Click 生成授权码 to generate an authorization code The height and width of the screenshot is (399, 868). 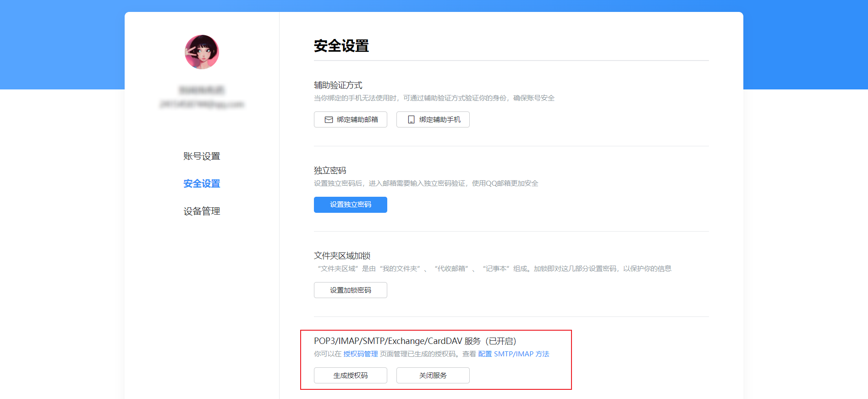click(350, 376)
